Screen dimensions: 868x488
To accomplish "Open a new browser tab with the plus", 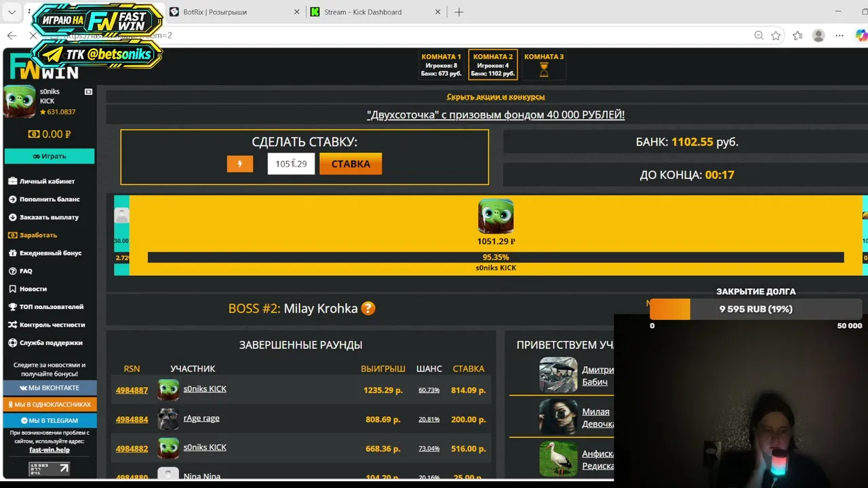I will [x=459, y=12].
